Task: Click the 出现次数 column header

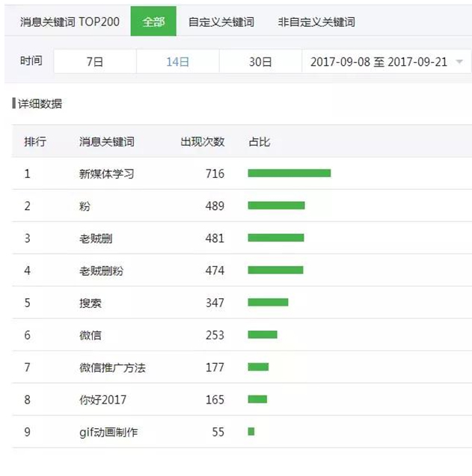Action: click(x=202, y=141)
